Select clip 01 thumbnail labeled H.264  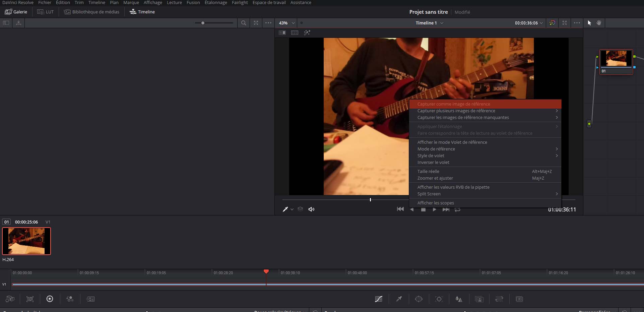coord(26,241)
